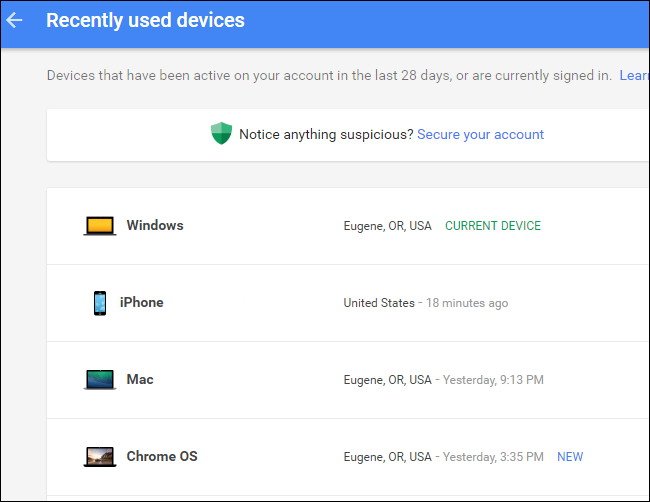Click Eugene, OR, USA location on Windows row
The height and width of the screenshot is (502, 650).
point(388,226)
